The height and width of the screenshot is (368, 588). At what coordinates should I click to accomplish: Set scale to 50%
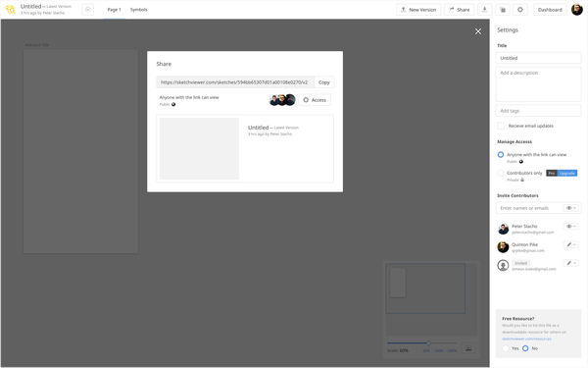tap(426, 350)
